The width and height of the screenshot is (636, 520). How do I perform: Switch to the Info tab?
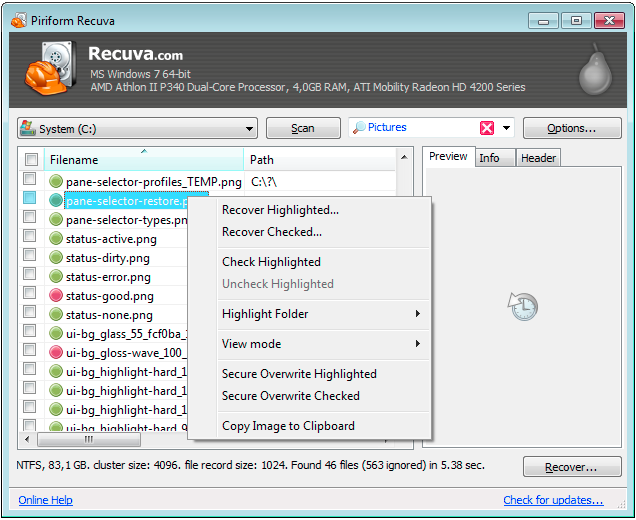[495, 158]
